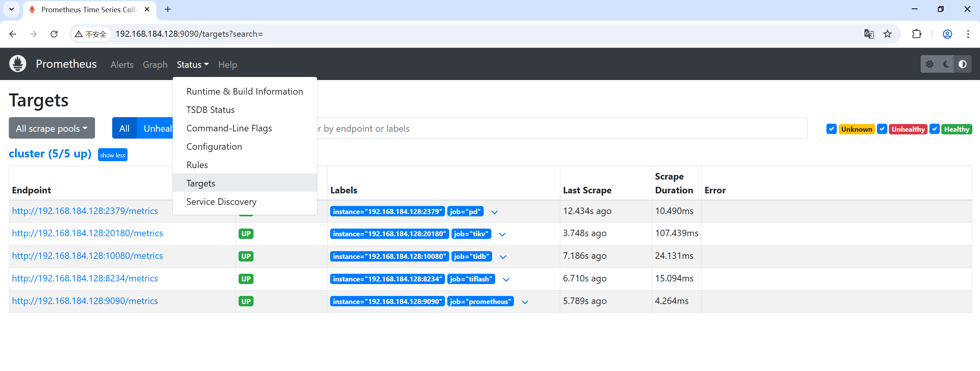Viewport: 980px width, 371px height.
Task: Click UP badge in tikv row
Action: coord(246,234)
